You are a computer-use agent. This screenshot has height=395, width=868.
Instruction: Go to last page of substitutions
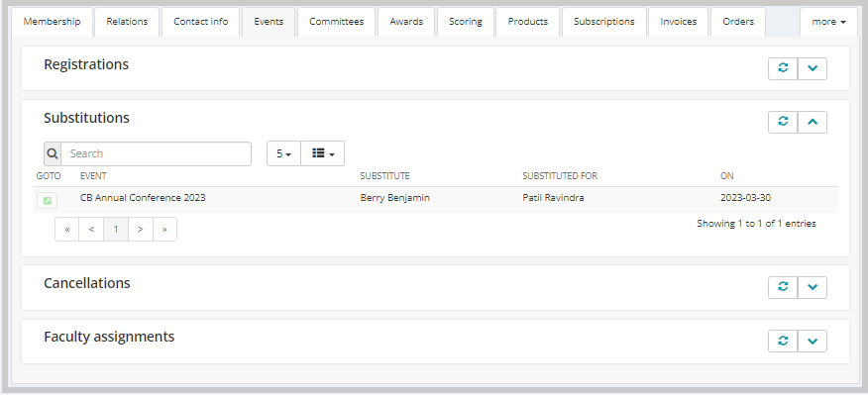164,229
